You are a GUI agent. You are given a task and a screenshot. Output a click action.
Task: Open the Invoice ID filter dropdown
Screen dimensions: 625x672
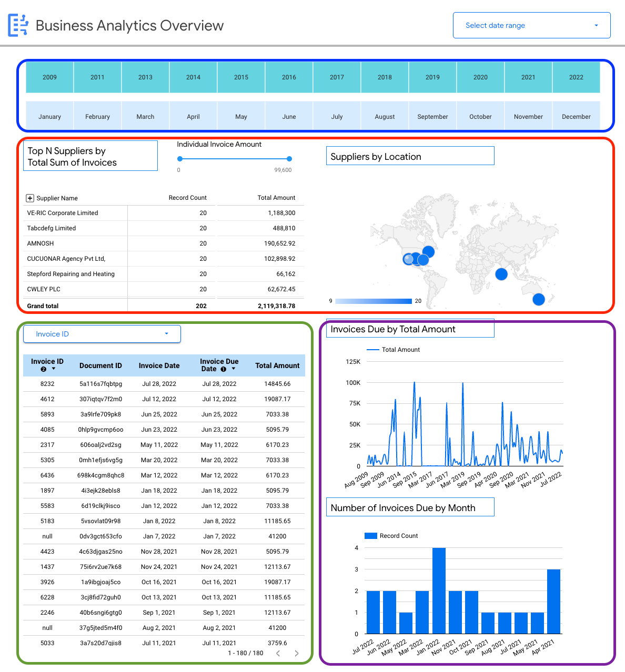click(102, 334)
